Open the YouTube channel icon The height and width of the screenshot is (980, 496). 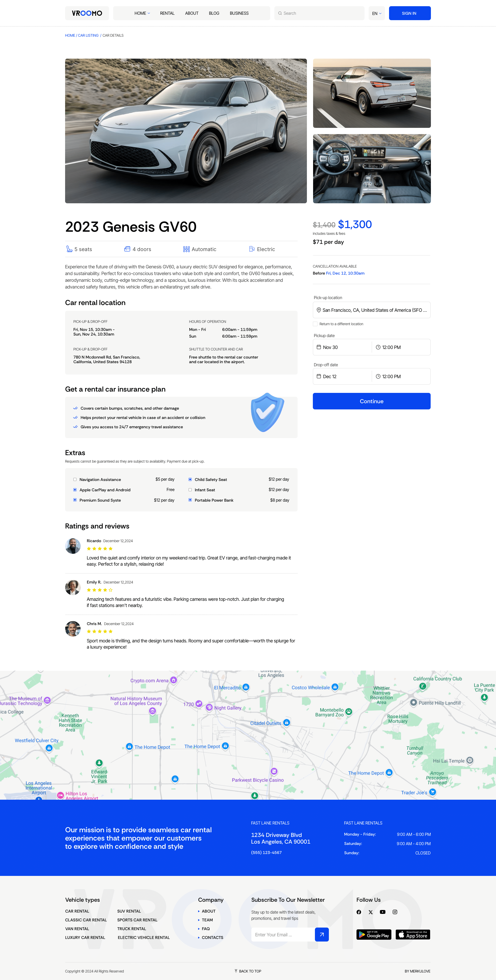(383, 912)
